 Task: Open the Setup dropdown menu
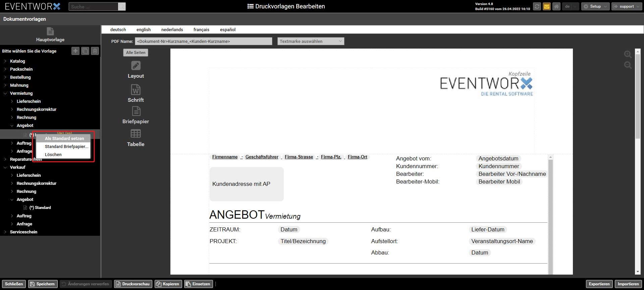(x=595, y=6)
